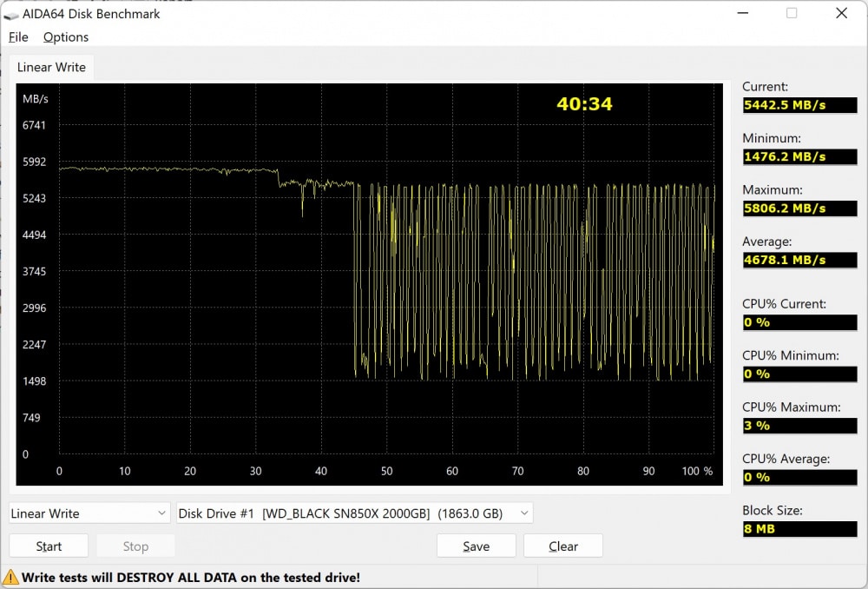The height and width of the screenshot is (589, 868).
Task: Open the Options menu
Action: 66,37
